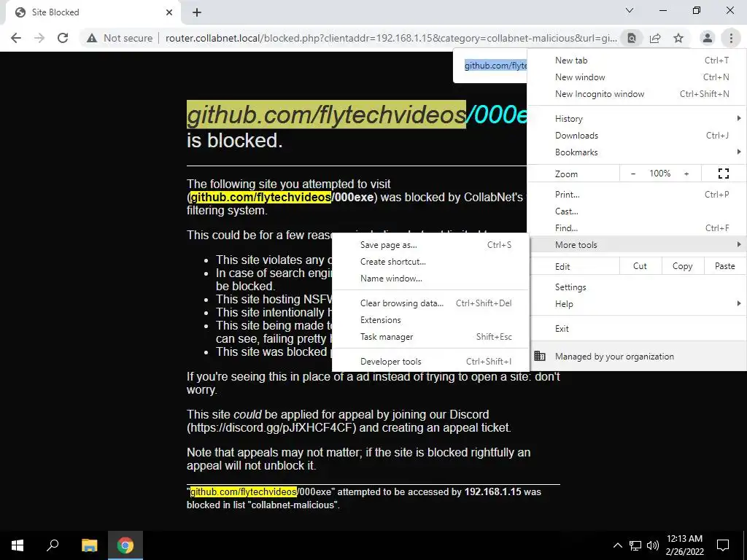Exit Chrome from the menu
Image resolution: width=747 pixels, height=560 pixels.
pyautogui.click(x=637, y=329)
